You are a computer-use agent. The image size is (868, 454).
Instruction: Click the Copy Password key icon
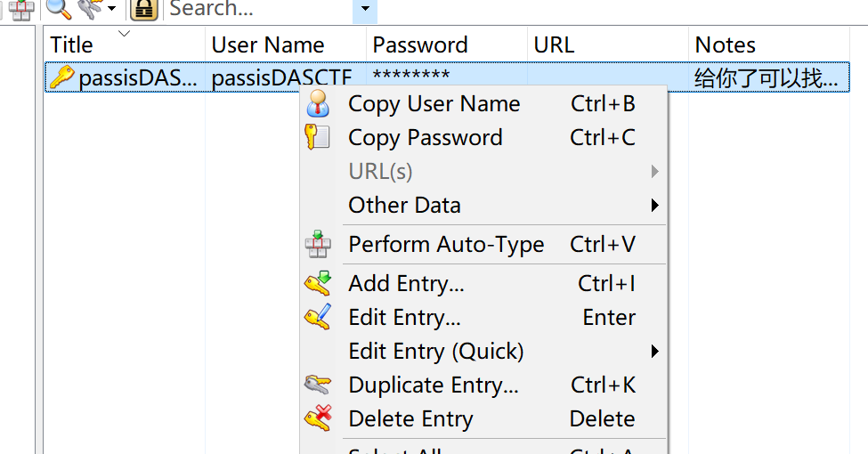tap(318, 137)
